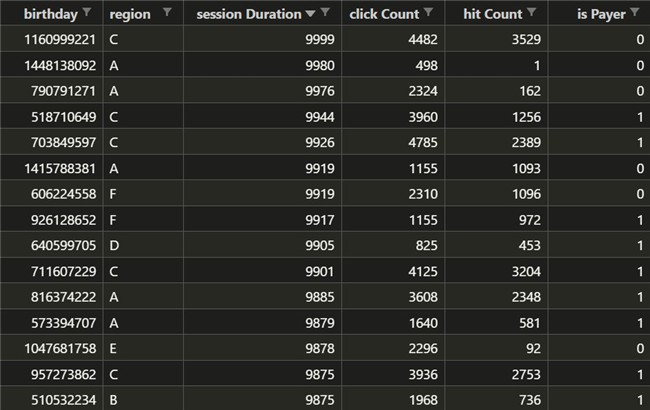Select session duration cell 9999
The width and height of the screenshot is (650, 410).
click(262, 39)
